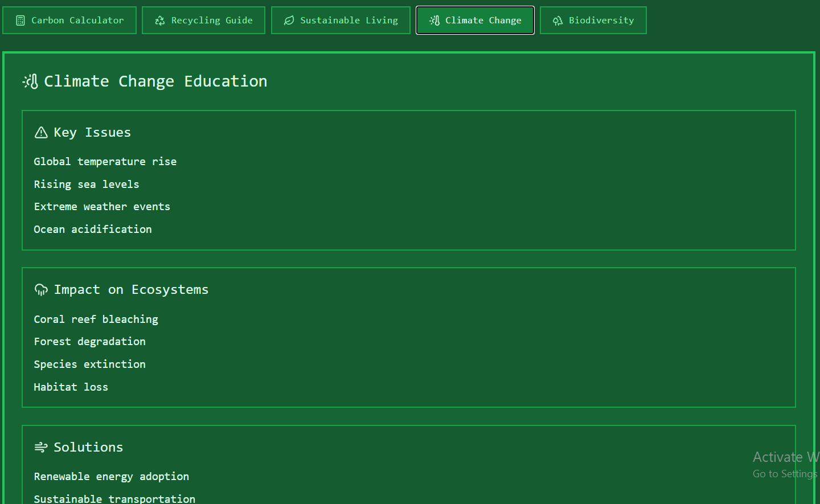The height and width of the screenshot is (504, 820).
Task: Click the thermometer icon in Climate Change tab
Action: click(x=434, y=21)
